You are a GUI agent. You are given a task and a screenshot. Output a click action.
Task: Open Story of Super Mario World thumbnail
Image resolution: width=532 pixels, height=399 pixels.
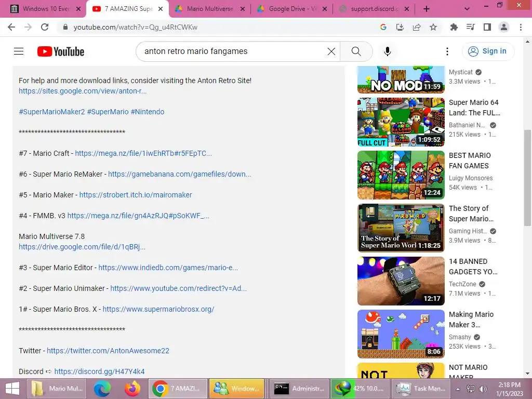click(x=401, y=228)
